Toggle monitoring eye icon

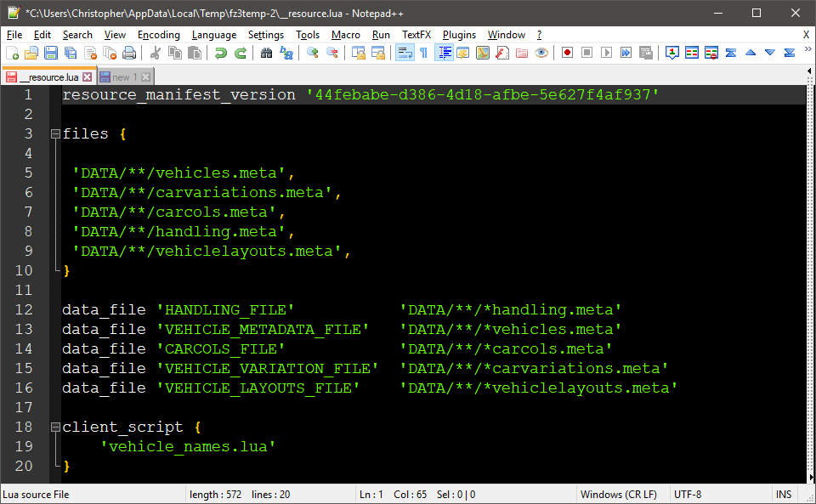[541, 53]
